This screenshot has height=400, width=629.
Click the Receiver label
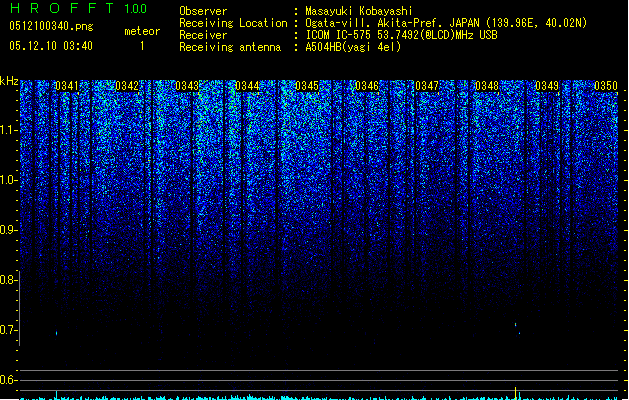point(203,35)
